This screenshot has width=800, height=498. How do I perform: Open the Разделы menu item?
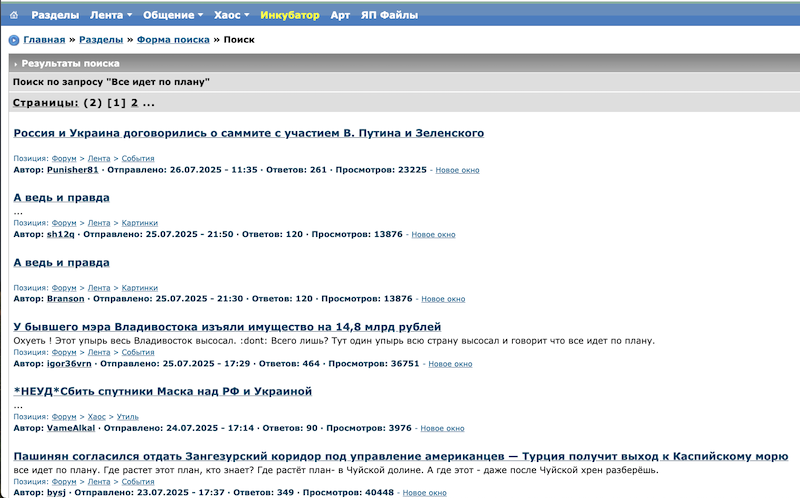coord(55,15)
